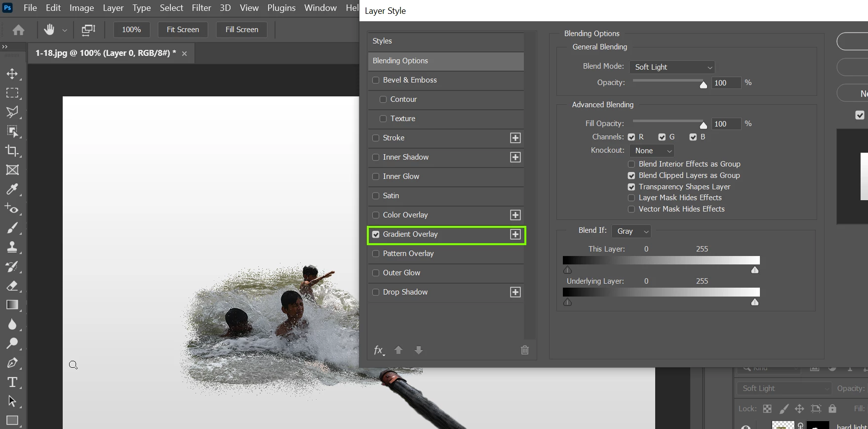Image resolution: width=868 pixels, height=429 pixels.
Task: Select the Crop tool
Action: point(12,151)
